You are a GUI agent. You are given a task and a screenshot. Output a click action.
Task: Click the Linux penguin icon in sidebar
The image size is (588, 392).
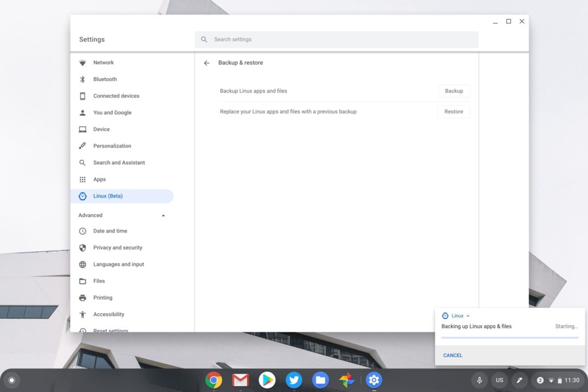83,196
